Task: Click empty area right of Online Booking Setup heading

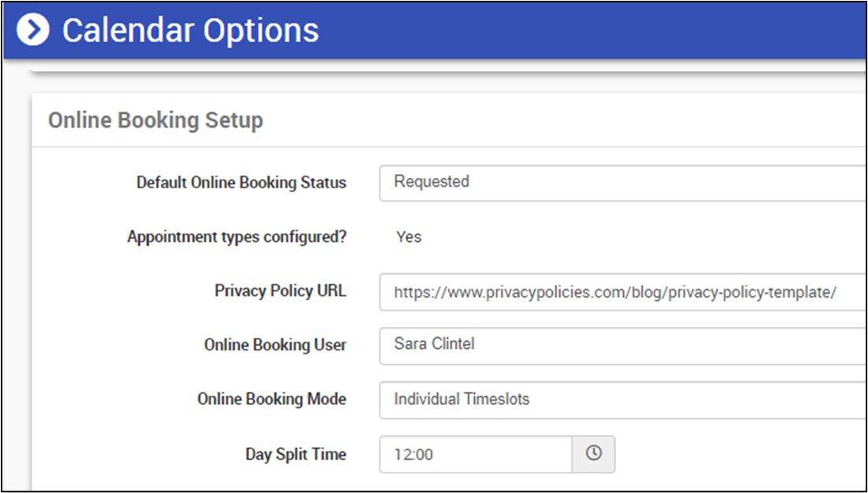Action: [551, 120]
